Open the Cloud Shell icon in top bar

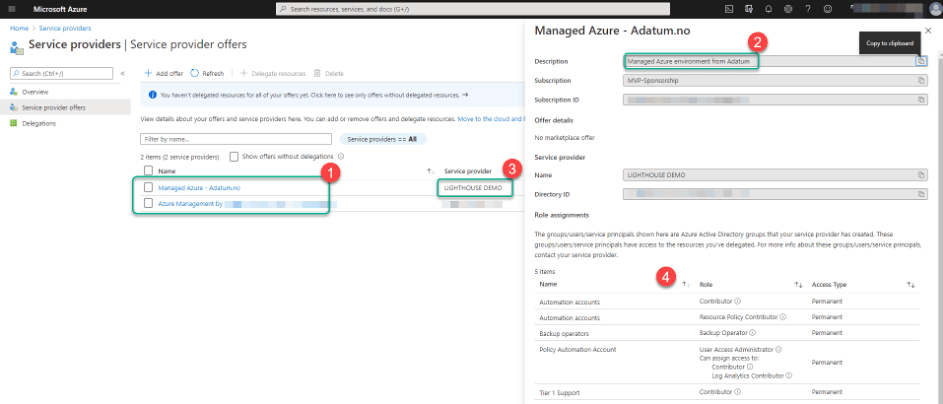(728, 8)
